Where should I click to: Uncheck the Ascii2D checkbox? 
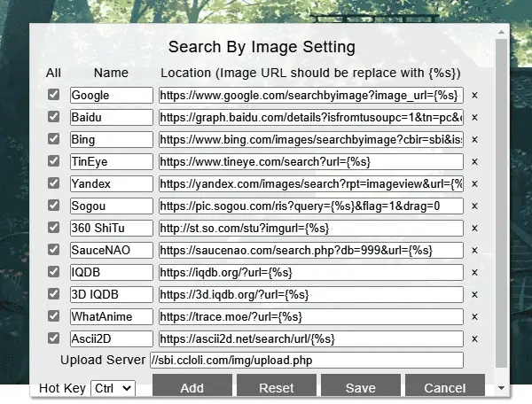point(53,338)
